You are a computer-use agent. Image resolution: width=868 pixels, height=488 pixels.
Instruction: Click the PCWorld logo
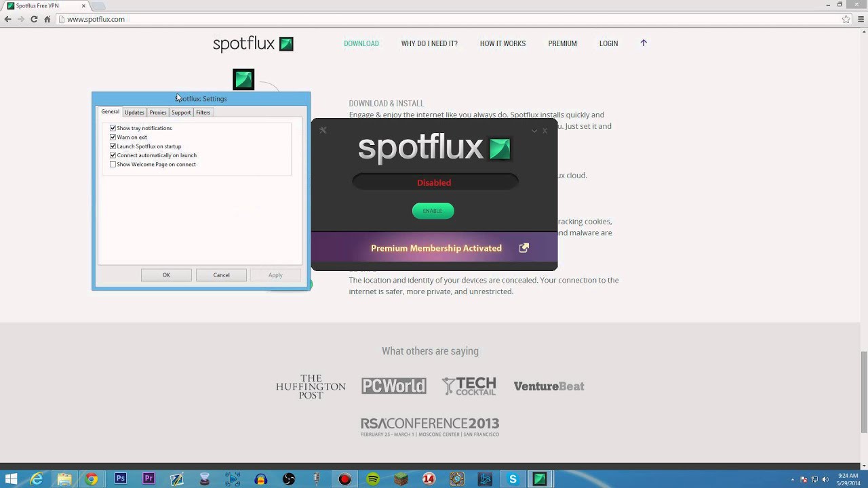(394, 386)
